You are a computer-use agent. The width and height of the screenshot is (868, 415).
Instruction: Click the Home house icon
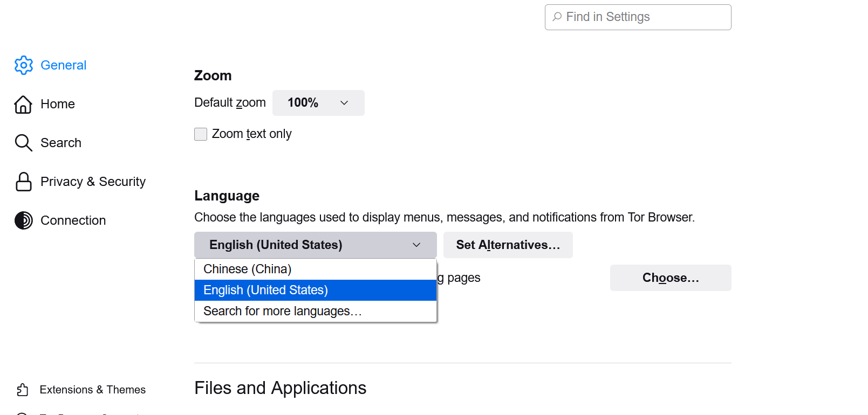(x=23, y=104)
